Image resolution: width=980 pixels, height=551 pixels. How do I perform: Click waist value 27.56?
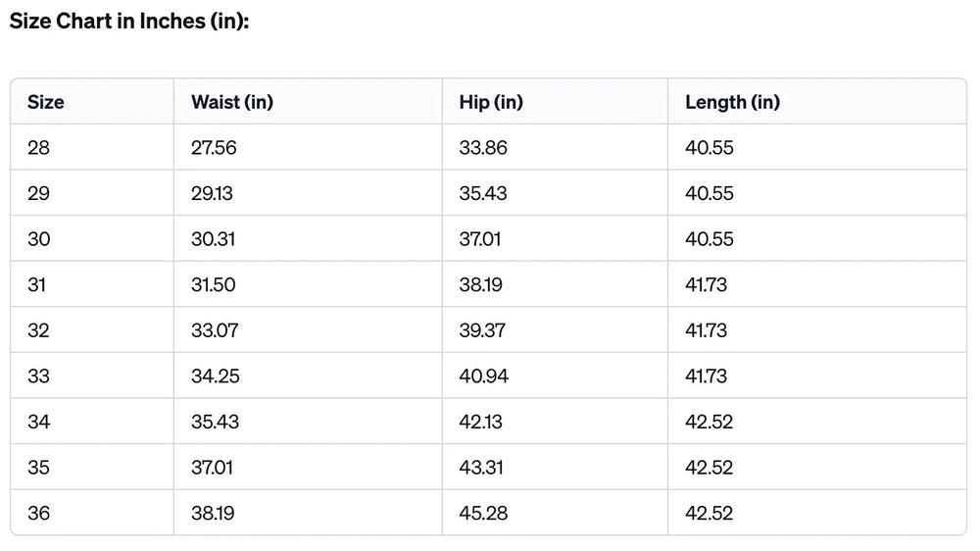point(214,148)
